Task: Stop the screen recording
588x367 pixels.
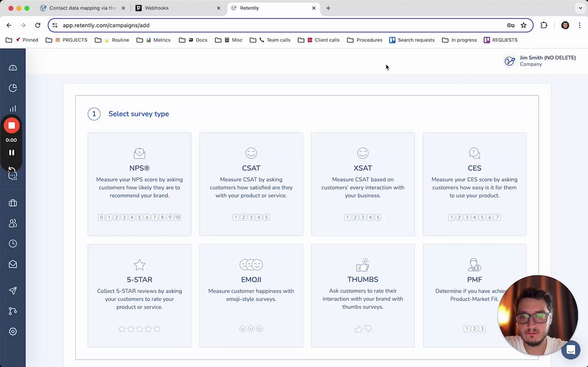Action: pyautogui.click(x=11, y=125)
